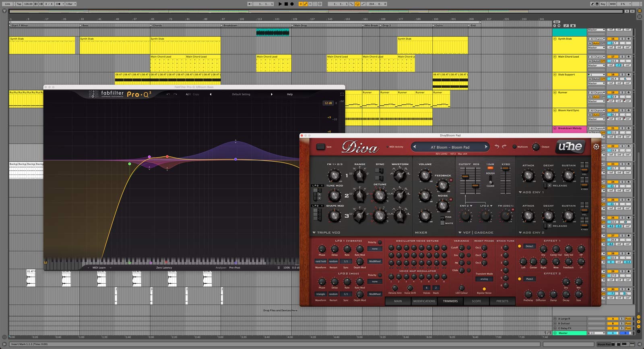Expand the ADS ENV 1 module menu
Image resolution: width=644 pixels, height=349 pixels.
(520, 192)
